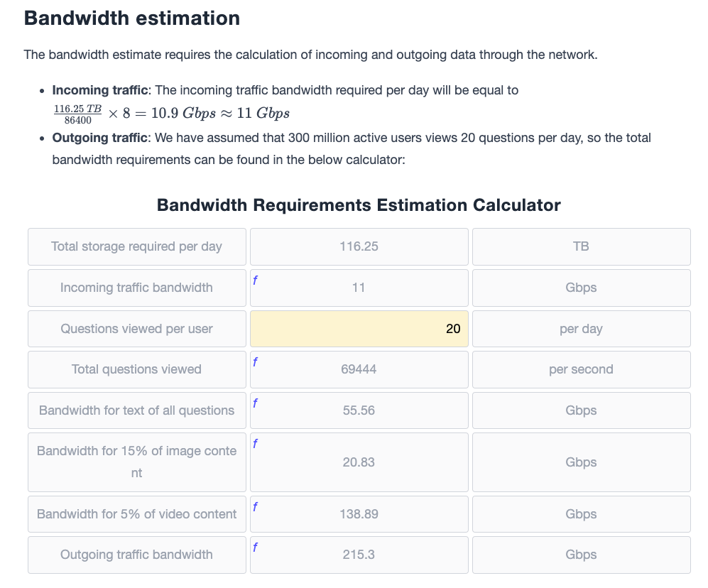The image size is (708, 588).
Task: Click the 69444 total questions viewed value
Action: tap(359, 369)
